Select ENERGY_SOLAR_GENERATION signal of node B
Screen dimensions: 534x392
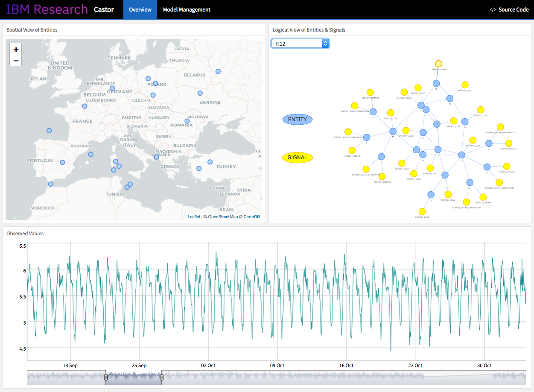coord(467,202)
